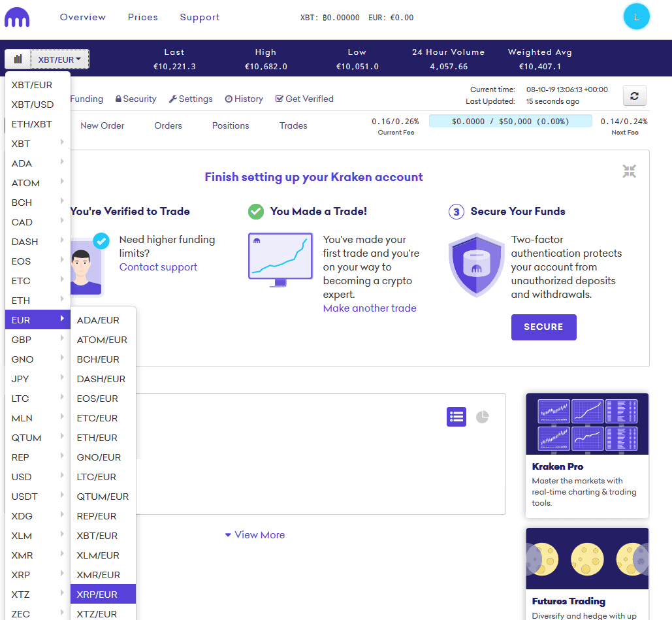The image size is (672, 620).
Task: Switch to the list view icon
Action: (456, 417)
